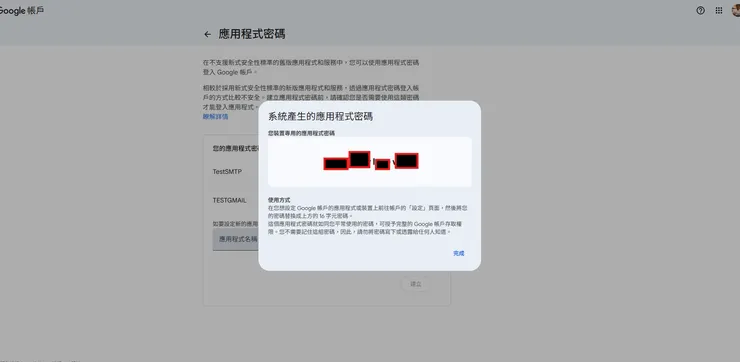Open the account profile avatar
740x362 pixels.
[736, 10]
